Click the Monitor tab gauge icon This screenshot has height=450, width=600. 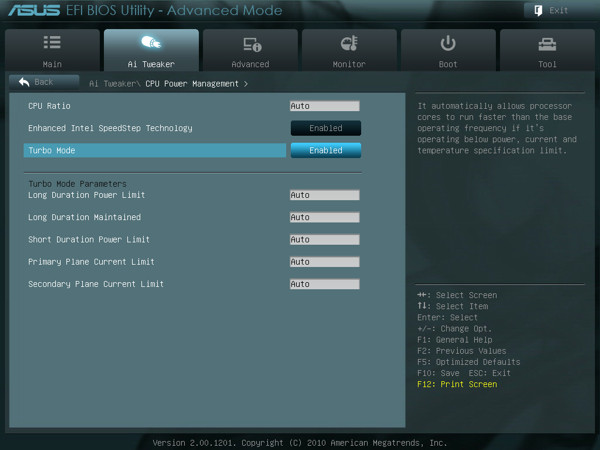[x=349, y=44]
